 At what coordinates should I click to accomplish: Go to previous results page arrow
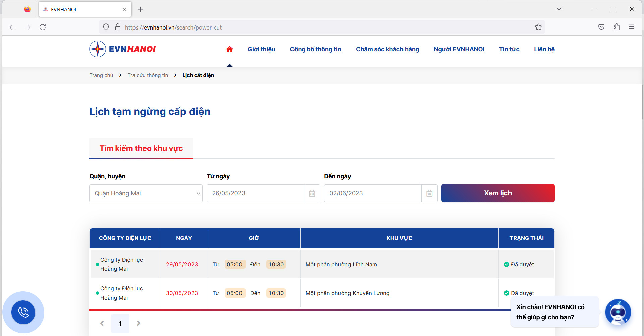point(102,323)
